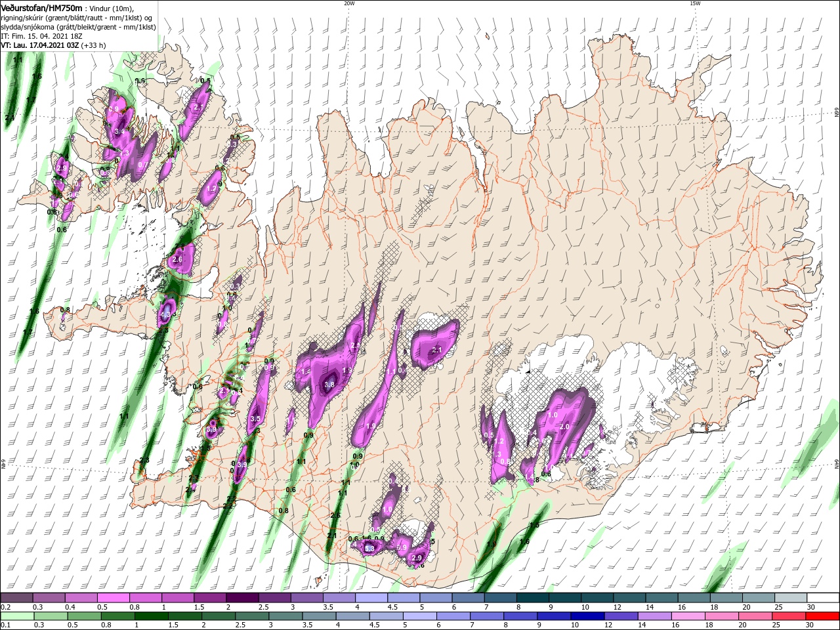Select the mauve 0.2 snow legend swatch

click(x=16, y=598)
